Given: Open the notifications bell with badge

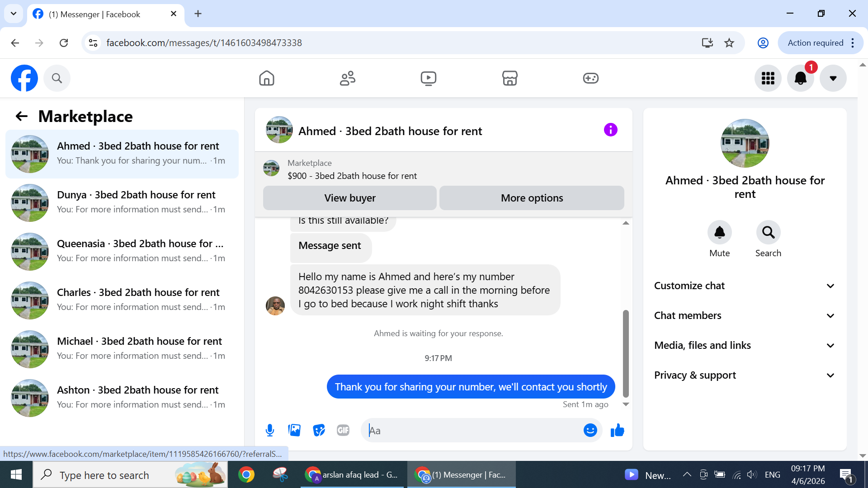Looking at the screenshot, I should (x=801, y=78).
